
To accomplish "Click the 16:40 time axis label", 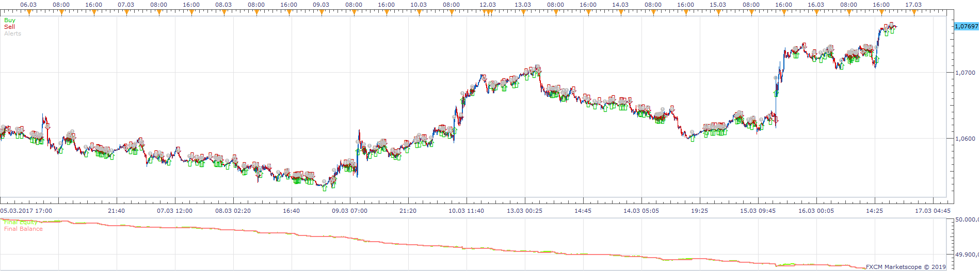I will (x=292, y=211).
